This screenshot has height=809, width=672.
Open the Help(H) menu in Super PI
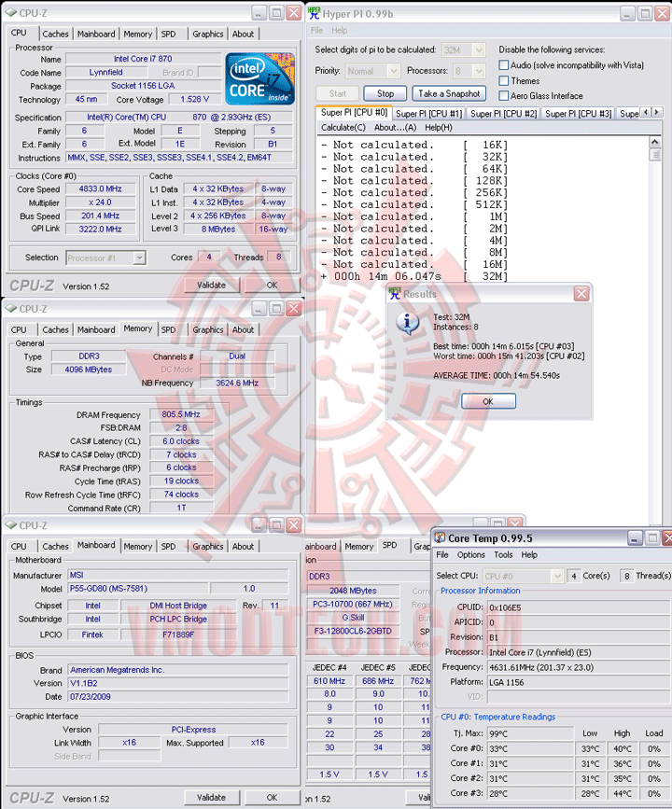pyautogui.click(x=438, y=128)
